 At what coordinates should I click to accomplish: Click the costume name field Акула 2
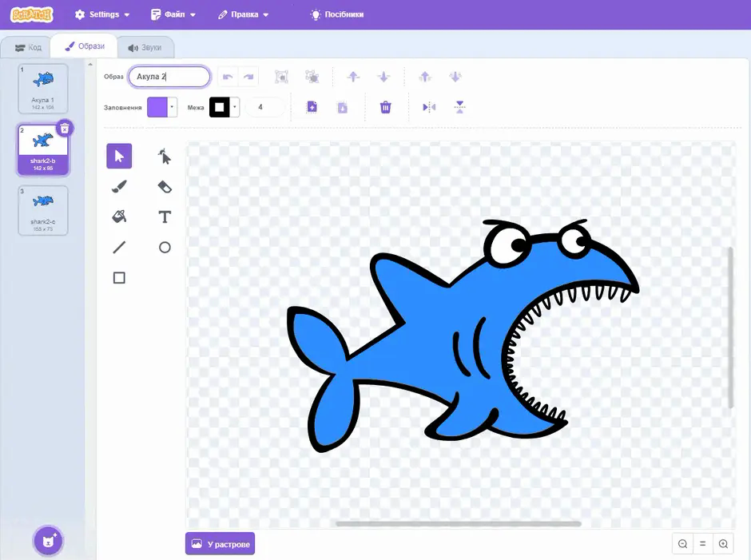(x=169, y=77)
